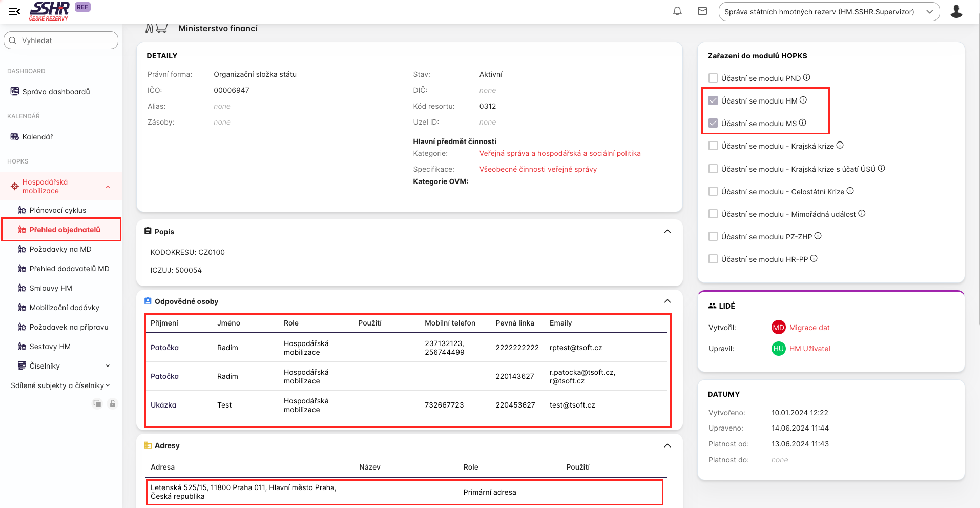The image size is (980, 508).
Task: Click info icon next to PND module
Action: [x=807, y=78]
